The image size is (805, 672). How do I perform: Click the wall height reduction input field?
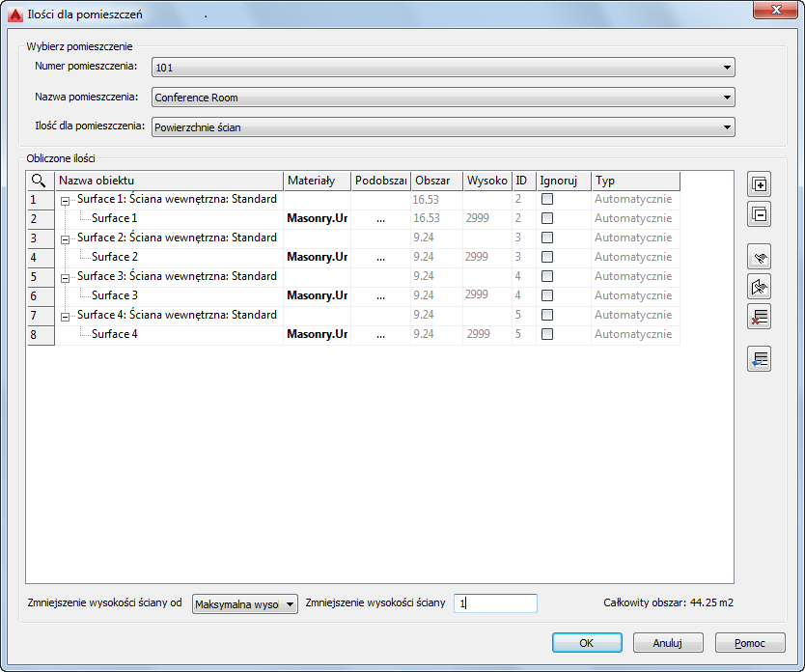[495, 603]
